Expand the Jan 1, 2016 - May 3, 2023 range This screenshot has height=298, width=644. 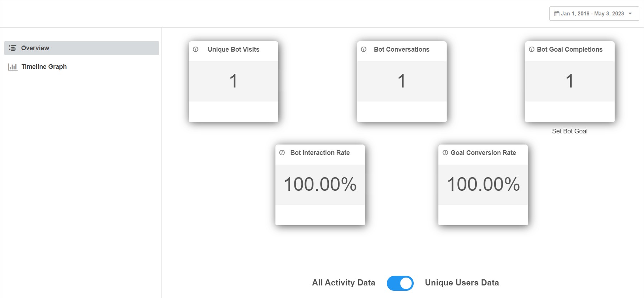(592, 14)
